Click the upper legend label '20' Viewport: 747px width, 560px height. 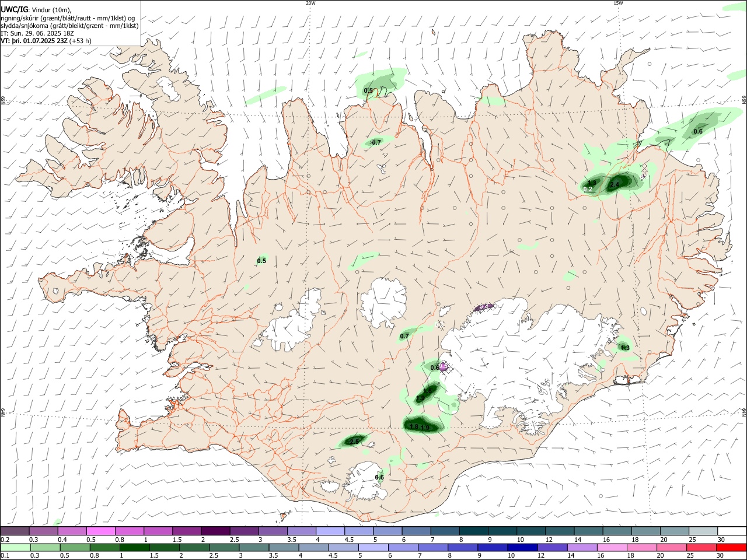(x=664, y=540)
